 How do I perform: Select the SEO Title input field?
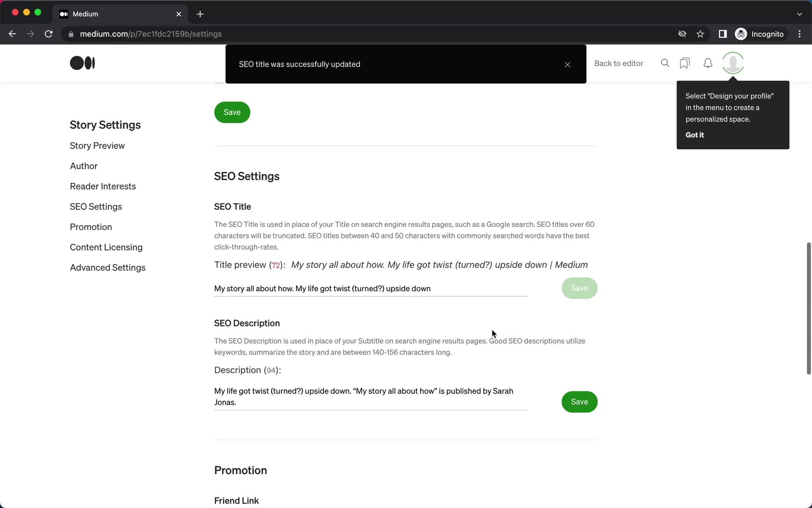pos(370,288)
